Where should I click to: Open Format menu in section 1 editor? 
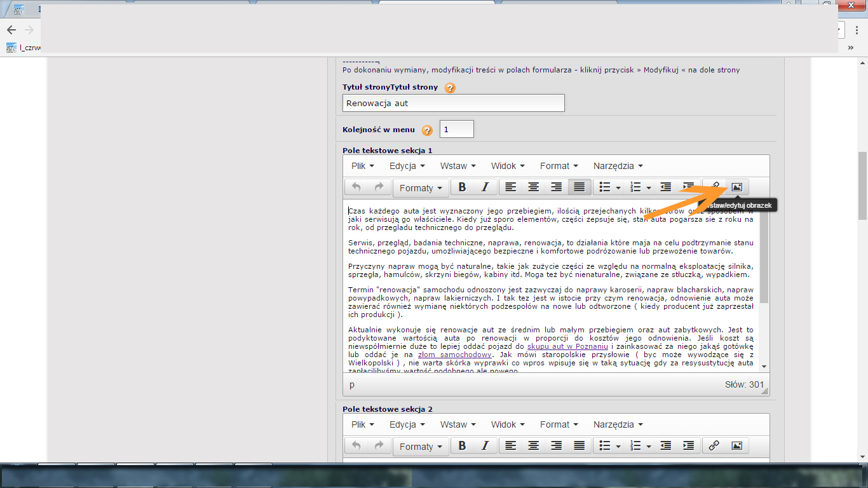[x=559, y=166]
